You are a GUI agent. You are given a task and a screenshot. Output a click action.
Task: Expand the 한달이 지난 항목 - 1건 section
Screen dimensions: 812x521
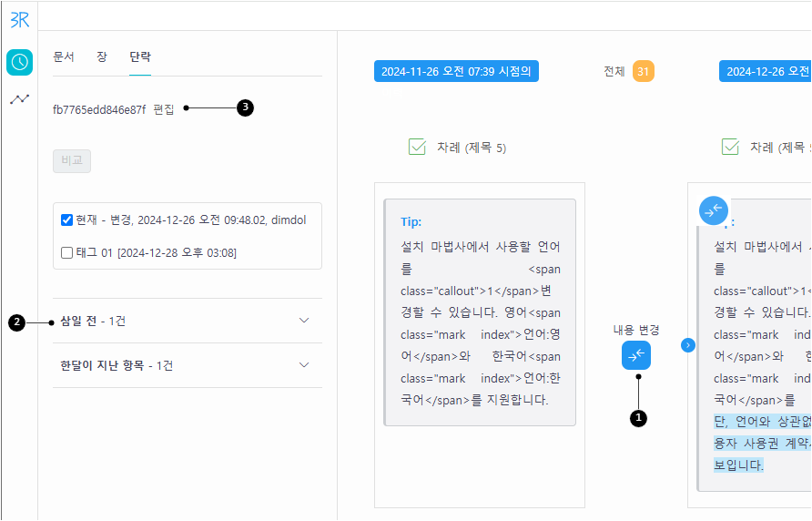pos(188,365)
